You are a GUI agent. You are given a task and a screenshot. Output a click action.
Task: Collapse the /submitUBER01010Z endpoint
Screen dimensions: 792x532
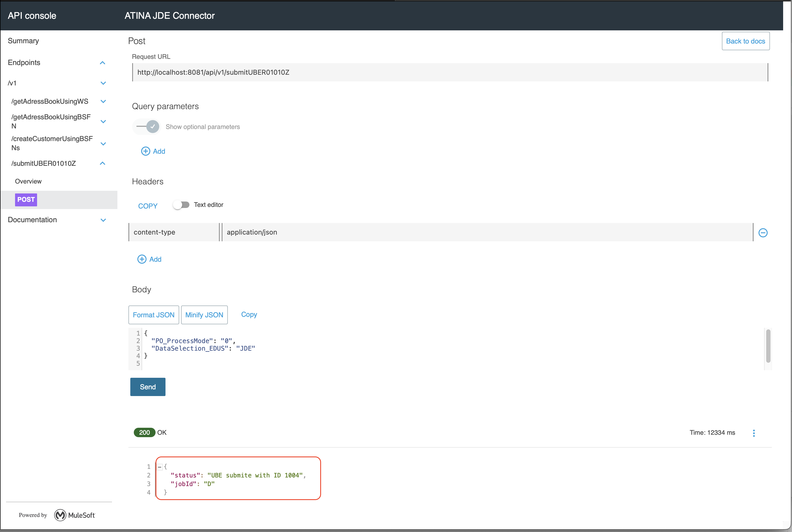click(102, 164)
